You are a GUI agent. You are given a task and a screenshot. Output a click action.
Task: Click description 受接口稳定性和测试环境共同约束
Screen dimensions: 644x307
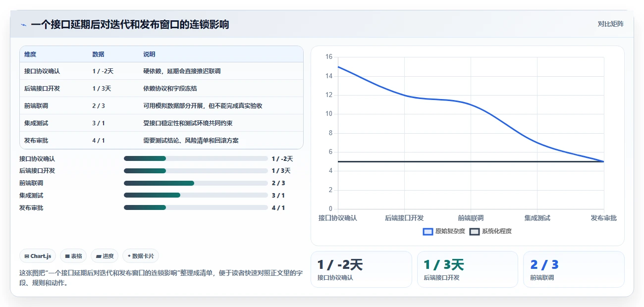coord(188,123)
